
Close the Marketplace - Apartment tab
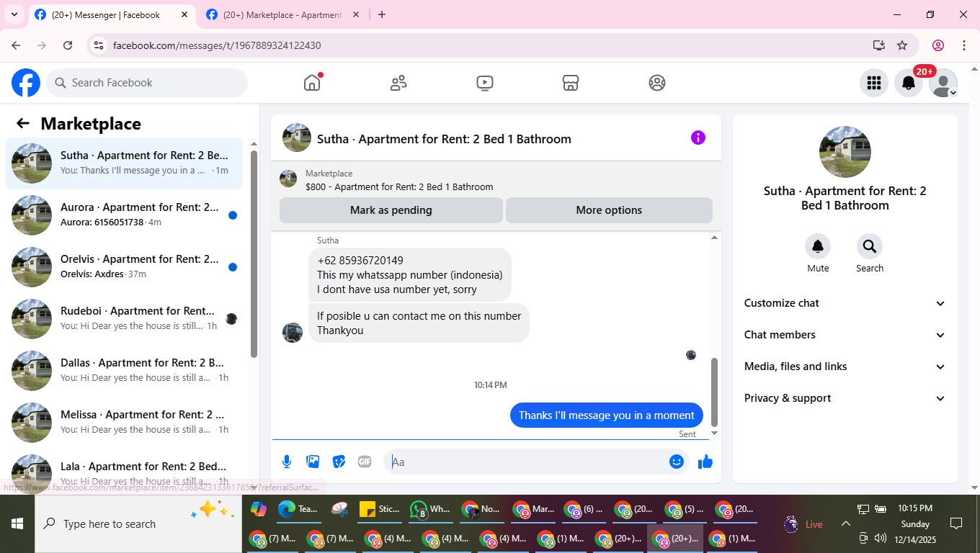click(356, 15)
